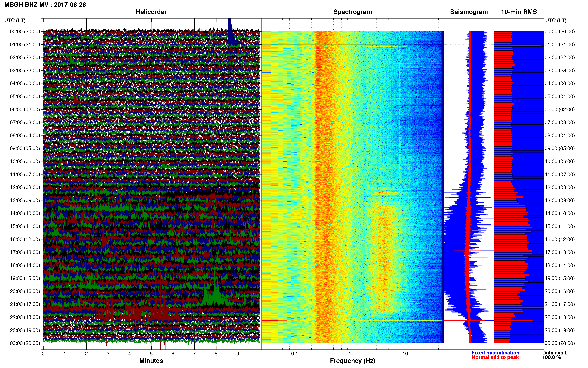Click the Frequency (Hz) axis title
The height and width of the screenshot is (368, 588).
coord(352,361)
